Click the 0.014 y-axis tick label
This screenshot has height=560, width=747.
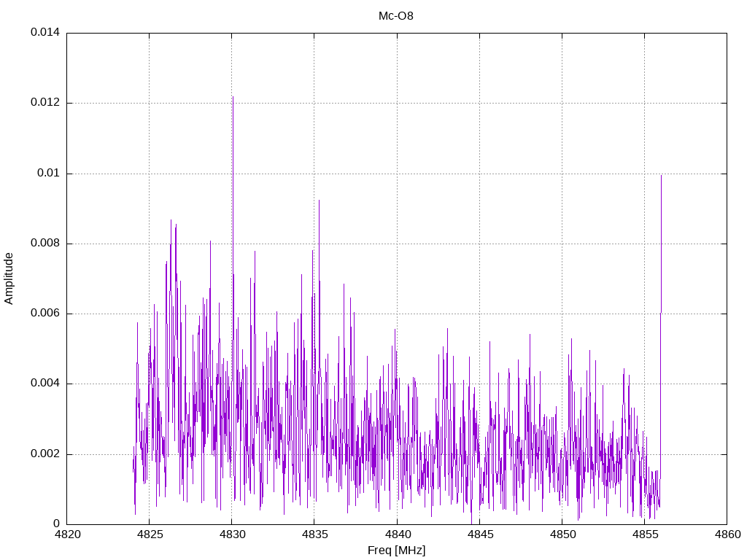pos(45,32)
